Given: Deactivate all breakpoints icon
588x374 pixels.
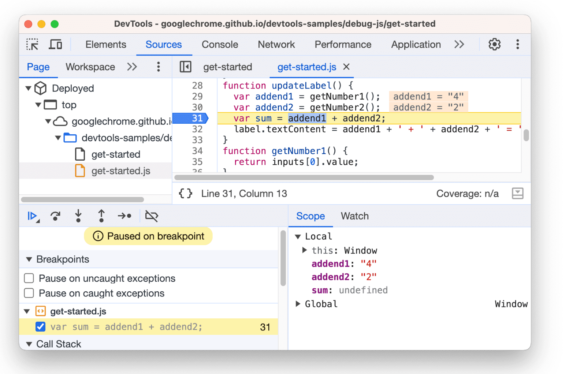Looking at the screenshot, I should click(x=152, y=216).
